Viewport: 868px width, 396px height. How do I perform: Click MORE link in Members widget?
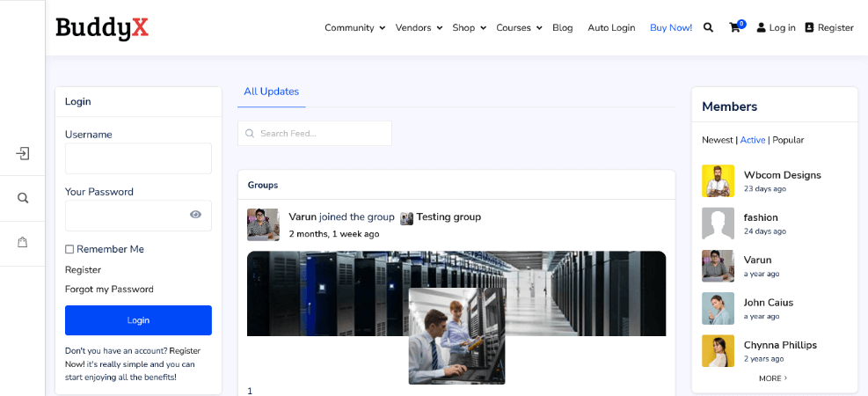[773, 378]
